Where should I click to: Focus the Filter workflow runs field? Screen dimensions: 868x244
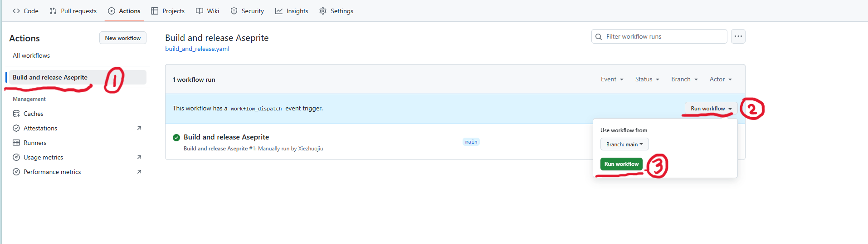[659, 36]
